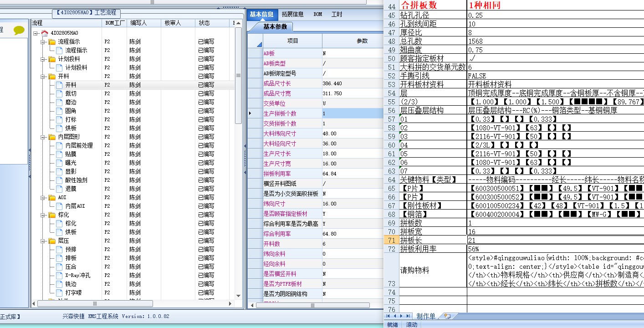Collapse the 内层图形 tree folder
The image size is (644, 328).
(x=43, y=137)
